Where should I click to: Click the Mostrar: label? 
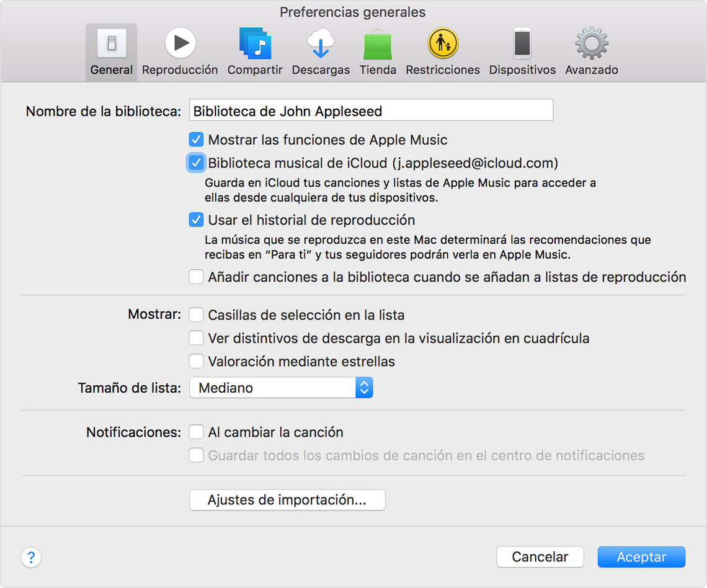(154, 314)
